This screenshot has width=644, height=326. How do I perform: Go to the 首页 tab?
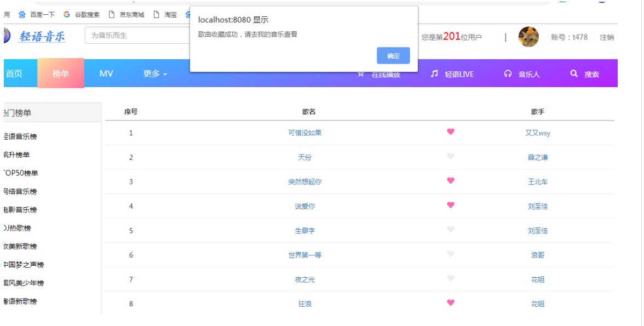[x=14, y=73]
